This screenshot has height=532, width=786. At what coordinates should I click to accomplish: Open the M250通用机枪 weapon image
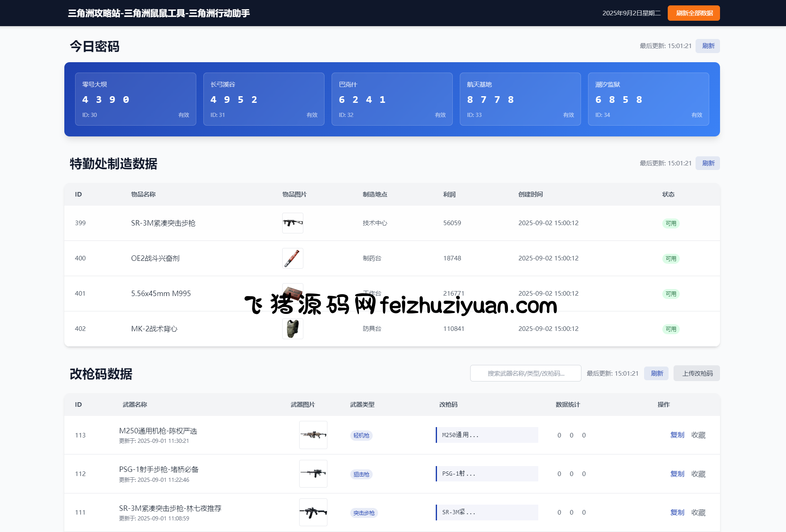[313, 435]
